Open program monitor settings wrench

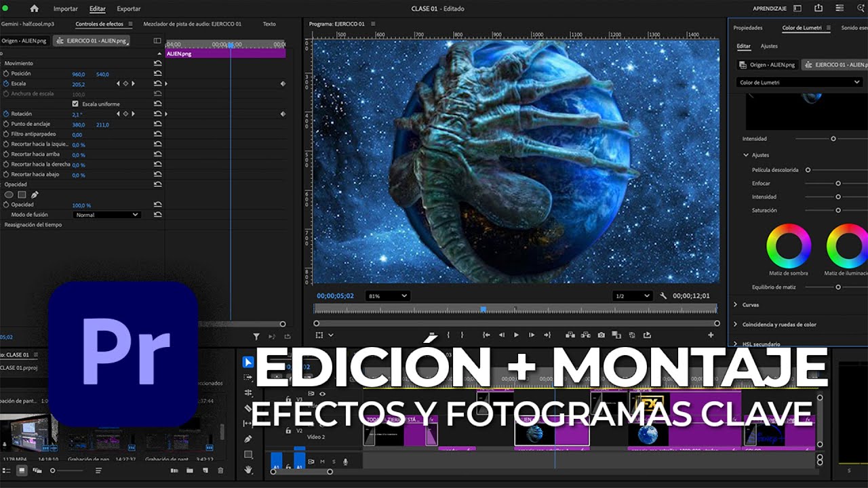click(664, 296)
